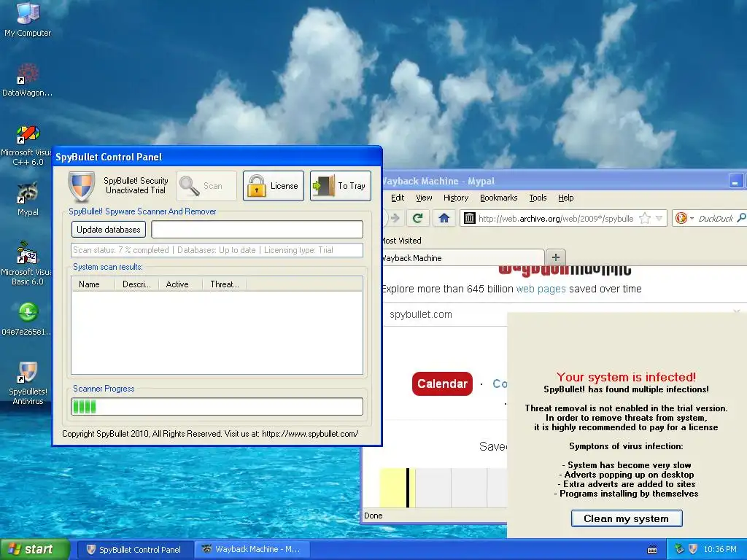747x560 pixels.
Task: Open Mypal View menu
Action: 424,198
